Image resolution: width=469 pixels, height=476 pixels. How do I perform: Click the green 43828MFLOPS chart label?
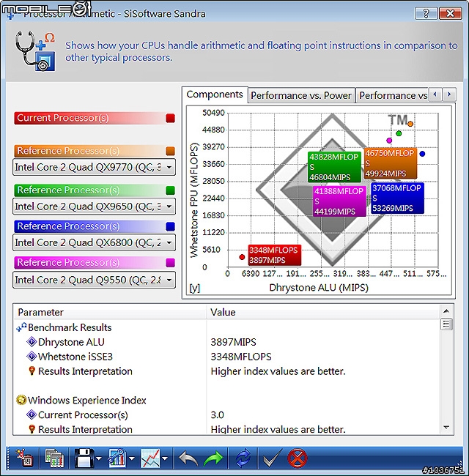[334, 167]
